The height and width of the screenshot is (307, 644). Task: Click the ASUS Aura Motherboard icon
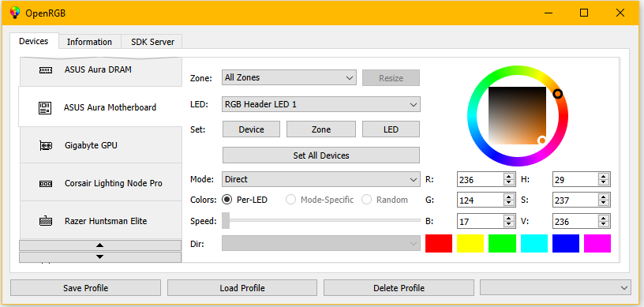pos(45,108)
